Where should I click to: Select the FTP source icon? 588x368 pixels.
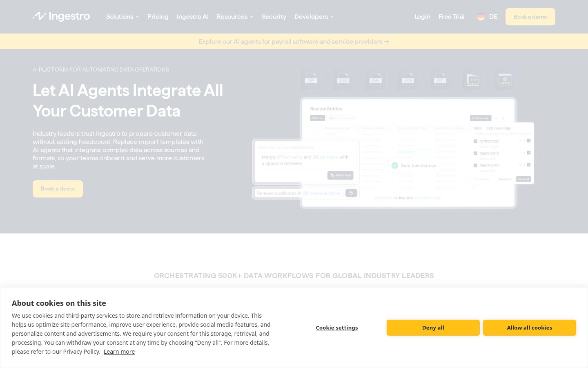click(x=472, y=80)
